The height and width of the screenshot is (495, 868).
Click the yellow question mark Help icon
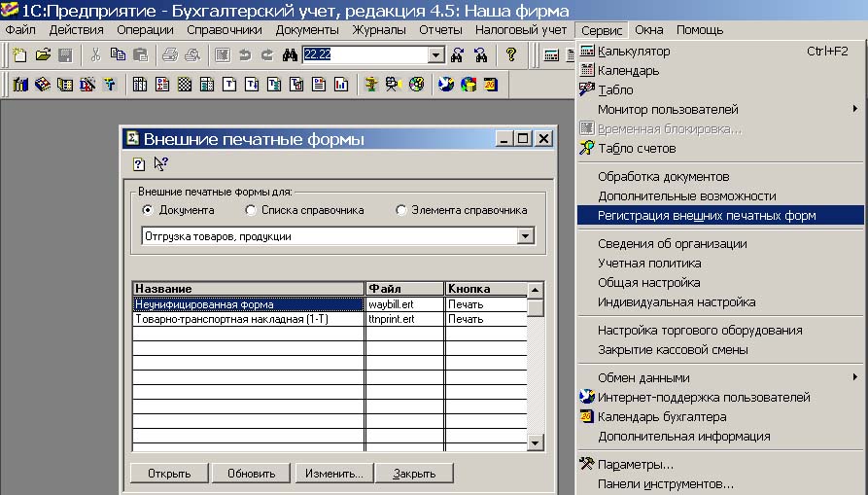point(511,55)
